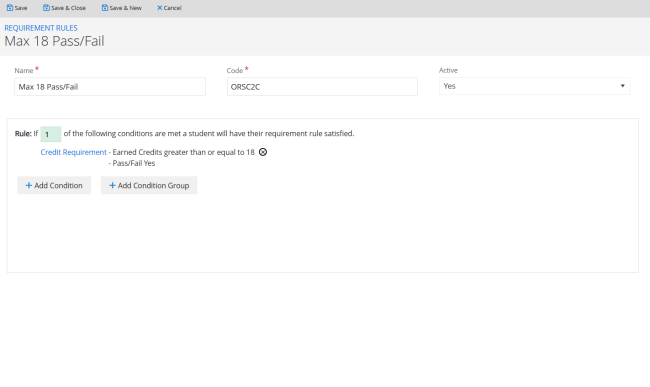Click the Save toolbar button

tap(17, 8)
